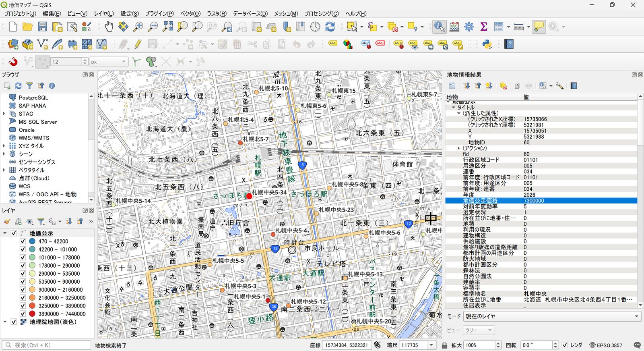Open the statistical summary sigma tool
644x351 pixels.
(x=484, y=27)
